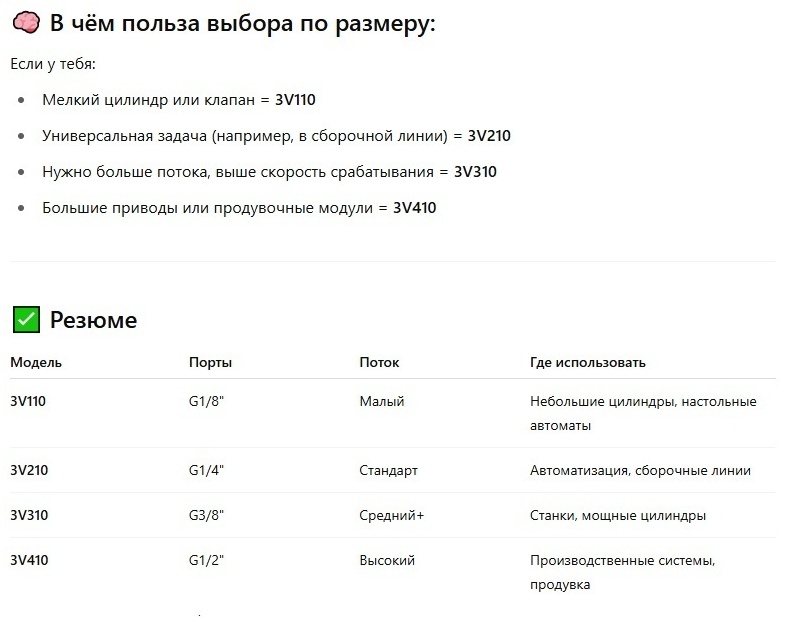Click bold 3V310 in the flow speed bullet

tap(475, 172)
